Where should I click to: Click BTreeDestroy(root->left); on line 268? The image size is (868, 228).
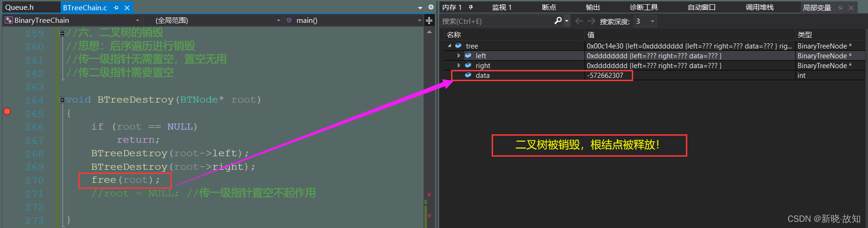pos(170,153)
